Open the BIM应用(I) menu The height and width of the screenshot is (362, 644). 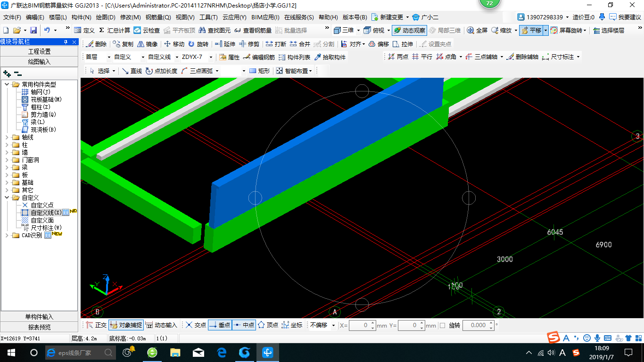tap(265, 17)
